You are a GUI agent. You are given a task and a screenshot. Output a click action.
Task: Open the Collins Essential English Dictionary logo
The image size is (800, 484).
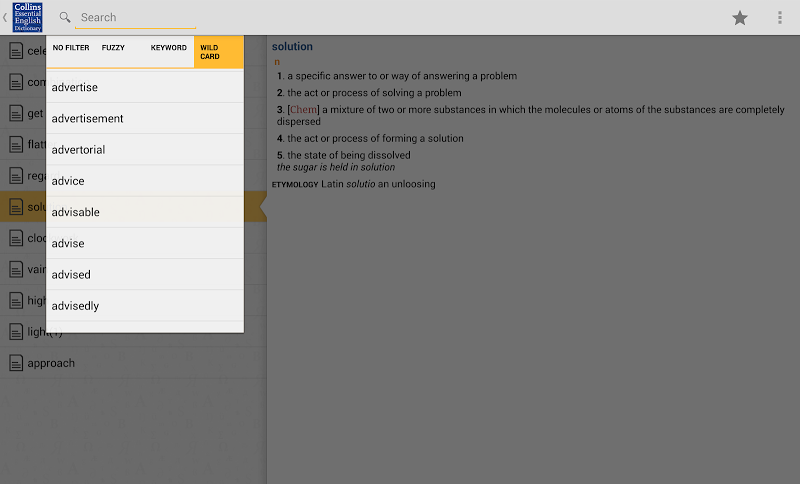pyautogui.click(x=28, y=17)
